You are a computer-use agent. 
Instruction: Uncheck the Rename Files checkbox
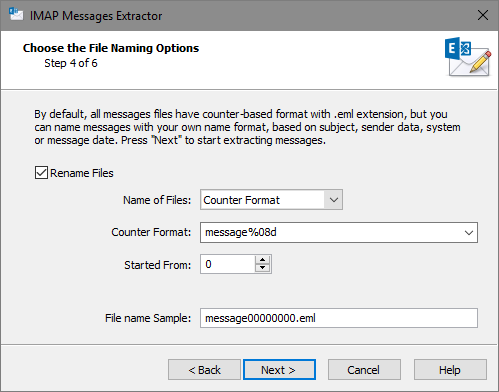click(x=41, y=173)
